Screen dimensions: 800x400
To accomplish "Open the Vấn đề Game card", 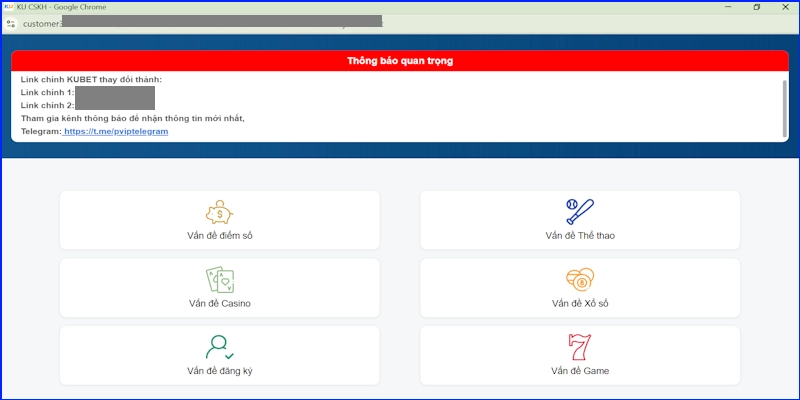I will tap(580, 356).
